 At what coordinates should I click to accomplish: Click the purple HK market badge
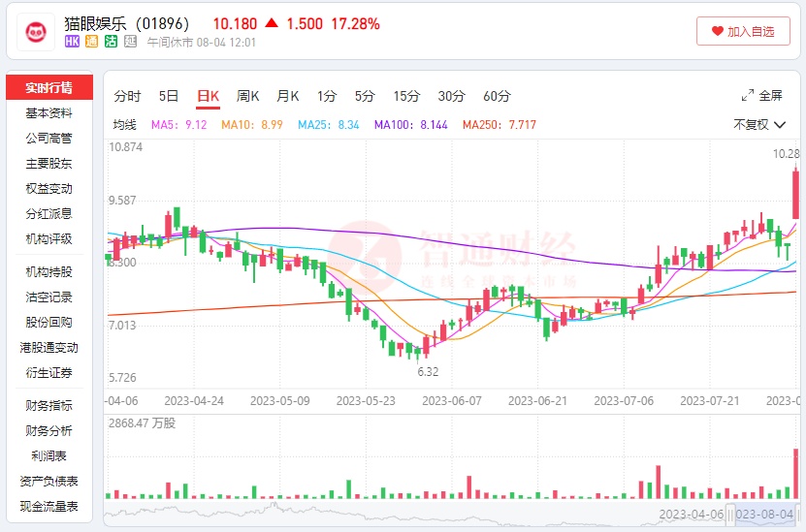click(72, 42)
